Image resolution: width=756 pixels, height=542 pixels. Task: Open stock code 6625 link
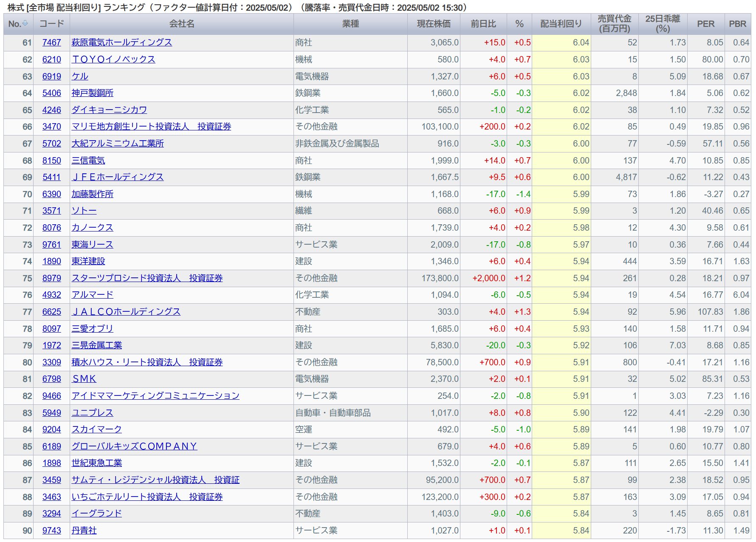pyautogui.click(x=52, y=312)
